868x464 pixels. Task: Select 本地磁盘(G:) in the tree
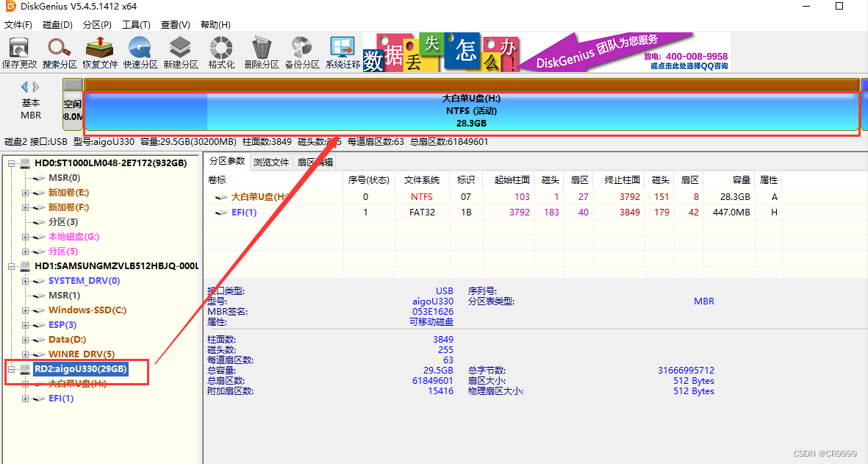73,237
